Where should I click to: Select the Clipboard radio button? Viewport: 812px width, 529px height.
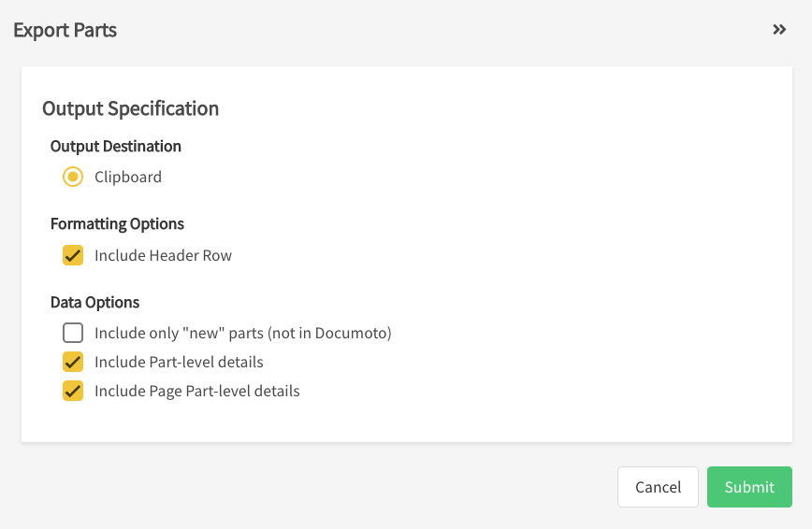coord(73,177)
